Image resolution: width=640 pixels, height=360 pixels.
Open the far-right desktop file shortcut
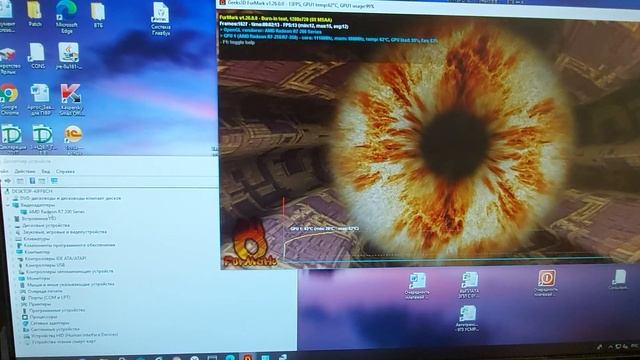(619, 280)
